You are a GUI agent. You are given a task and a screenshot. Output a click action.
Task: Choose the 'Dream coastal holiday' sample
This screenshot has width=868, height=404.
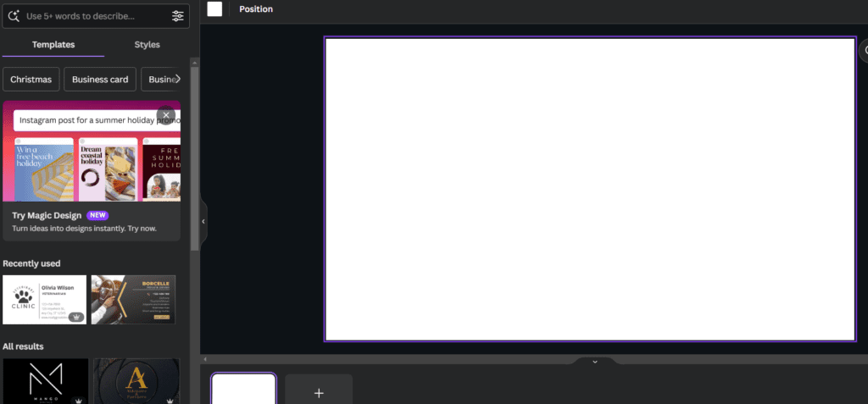(108, 169)
